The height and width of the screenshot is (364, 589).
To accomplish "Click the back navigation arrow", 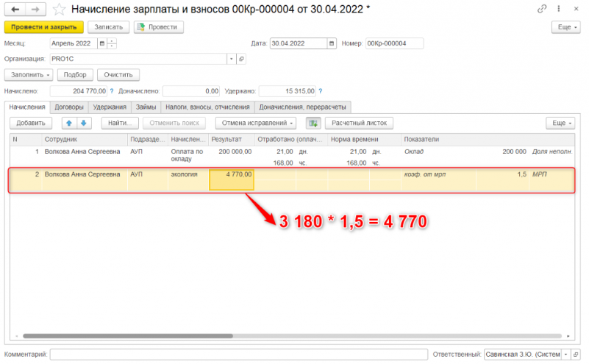I will [x=16, y=10].
